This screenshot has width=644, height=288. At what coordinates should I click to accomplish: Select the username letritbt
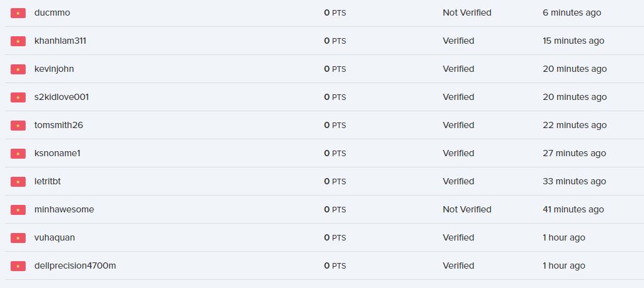click(x=48, y=181)
